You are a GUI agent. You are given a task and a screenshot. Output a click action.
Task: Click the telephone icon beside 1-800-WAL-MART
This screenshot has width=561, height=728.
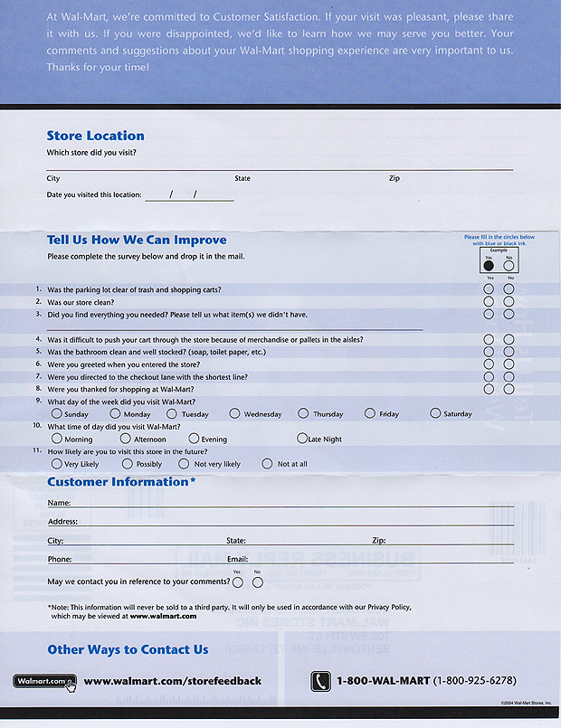click(x=320, y=682)
